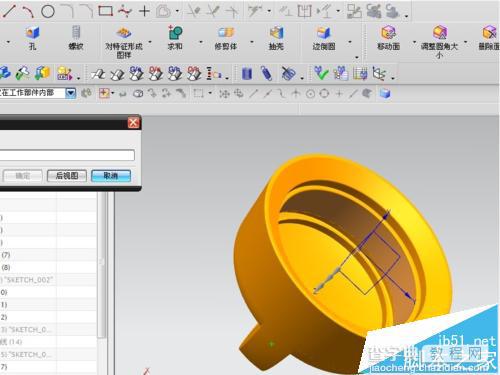
Task: Click the 修剪体 (Trim Body) icon
Action: click(226, 33)
